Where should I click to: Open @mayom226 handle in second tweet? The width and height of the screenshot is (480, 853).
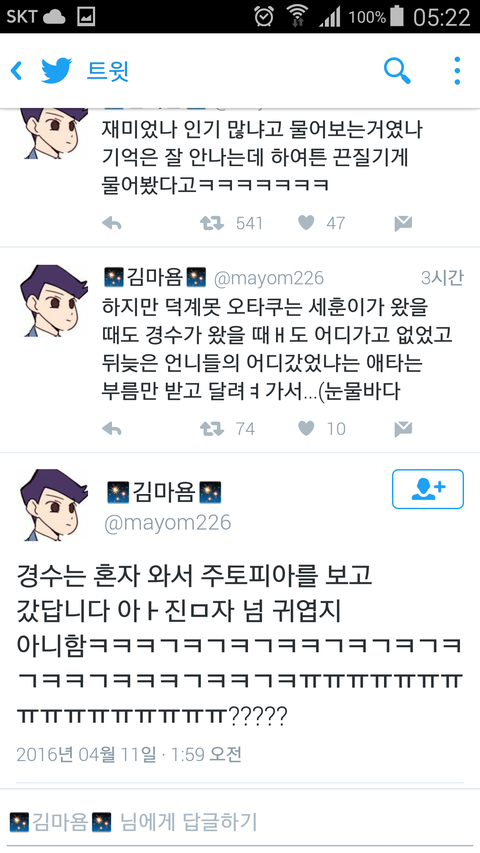click(x=269, y=279)
